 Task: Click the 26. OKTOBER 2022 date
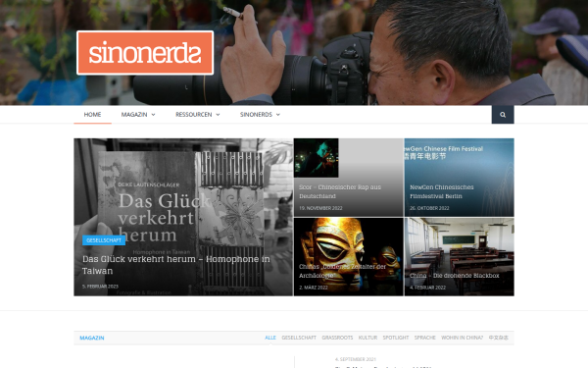click(429, 208)
